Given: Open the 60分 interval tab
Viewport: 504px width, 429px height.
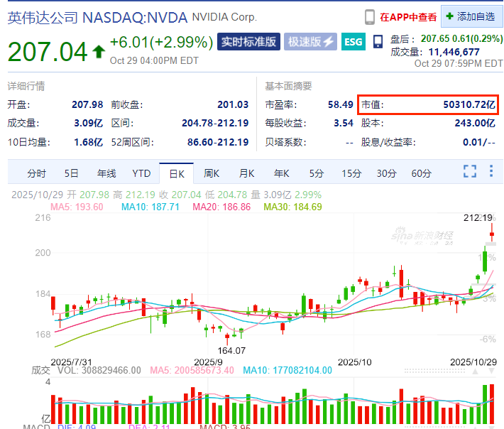Looking at the screenshot, I should tap(421, 173).
